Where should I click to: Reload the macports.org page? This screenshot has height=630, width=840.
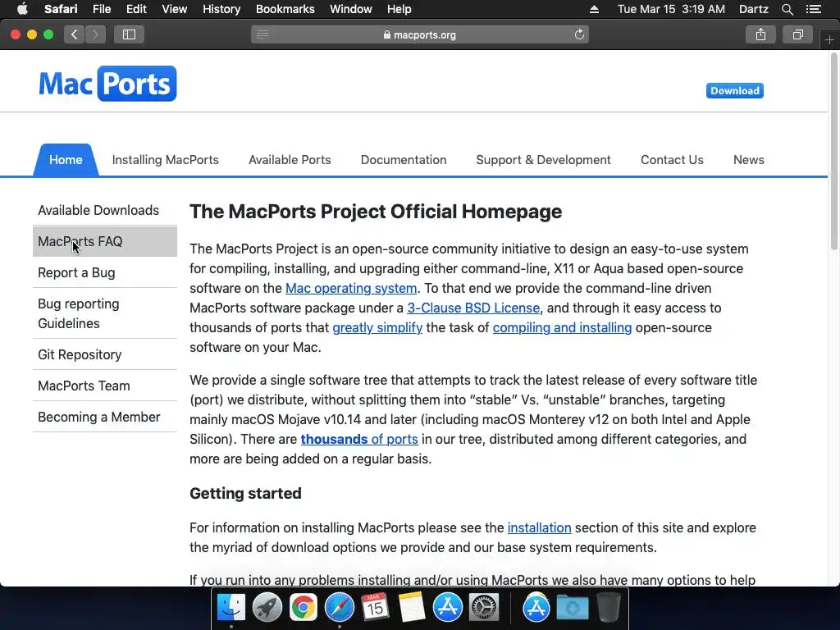point(579,34)
